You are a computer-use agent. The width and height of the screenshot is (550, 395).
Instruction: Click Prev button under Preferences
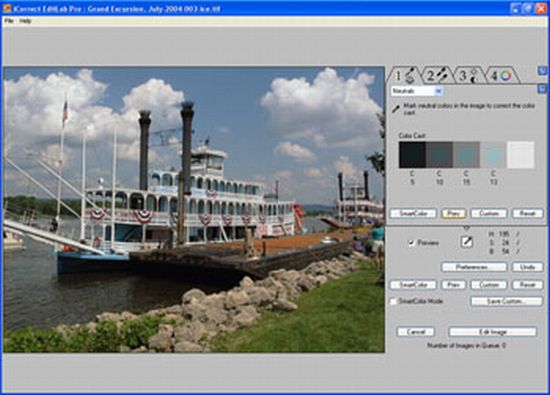pos(453,284)
